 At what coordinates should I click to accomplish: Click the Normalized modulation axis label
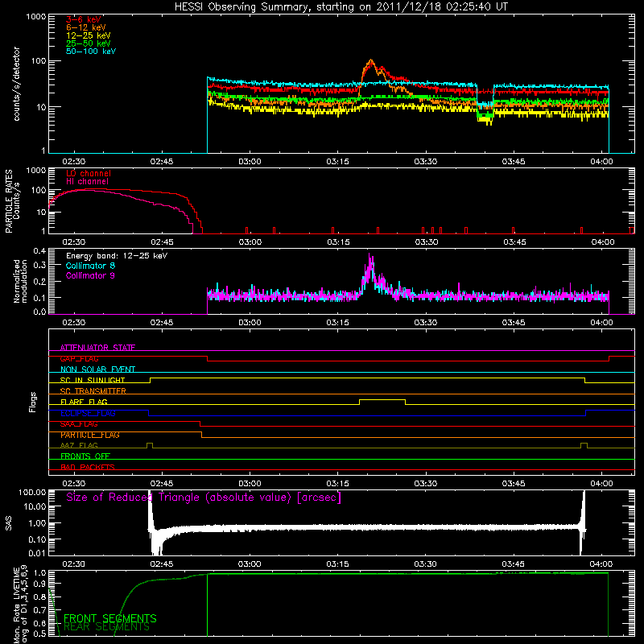20,281
